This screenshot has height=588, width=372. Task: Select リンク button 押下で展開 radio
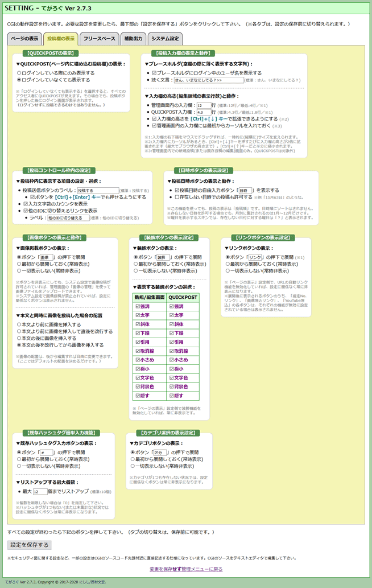click(228, 257)
